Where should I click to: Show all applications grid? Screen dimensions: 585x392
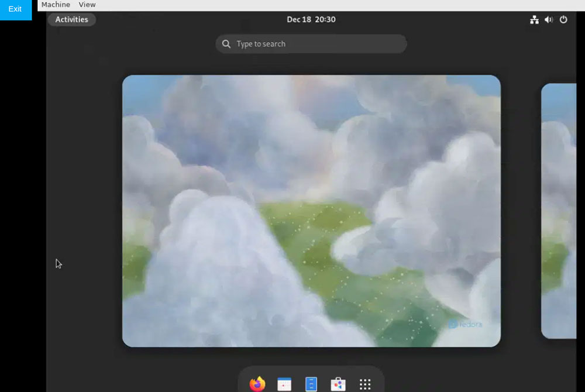click(365, 384)
